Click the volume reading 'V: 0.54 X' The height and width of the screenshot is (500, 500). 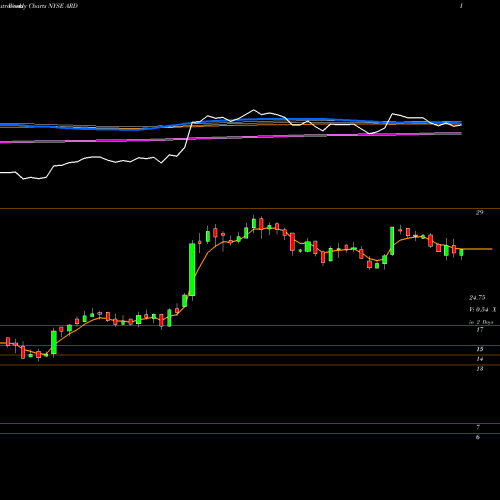pos(483,310)
